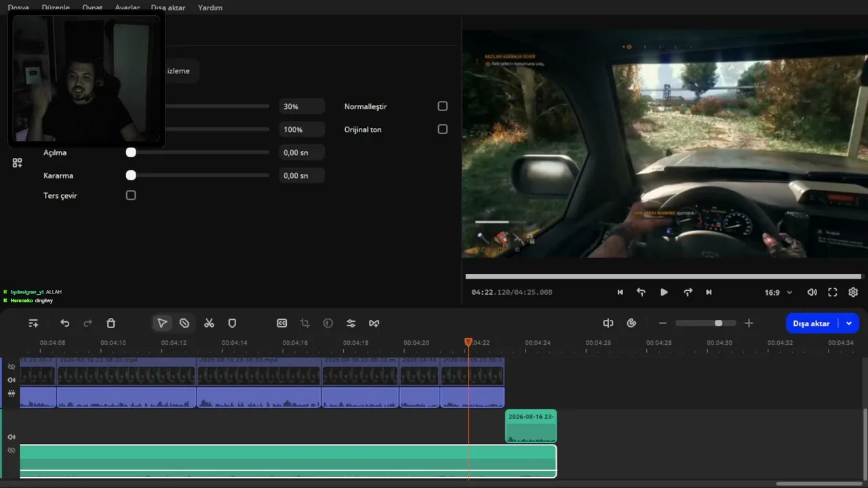Viewport: 868px width, 488px height.
Task: Tick the Ters çevir checkbox
Action: click(x=131, y=195)
